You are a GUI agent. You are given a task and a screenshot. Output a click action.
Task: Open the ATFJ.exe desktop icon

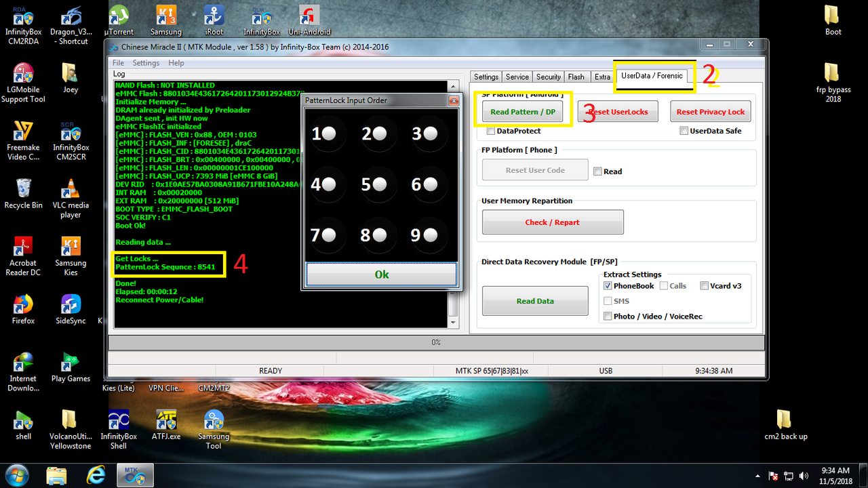[166, 425]
